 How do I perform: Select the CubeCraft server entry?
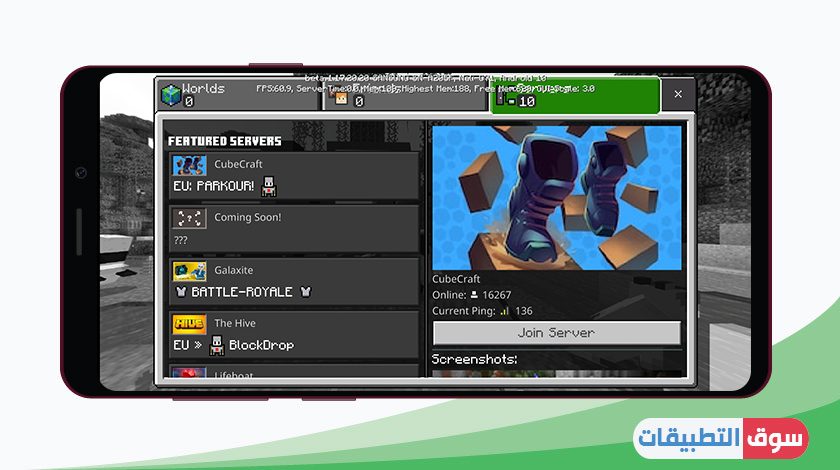pyautogui.click(x=294, y=176)
